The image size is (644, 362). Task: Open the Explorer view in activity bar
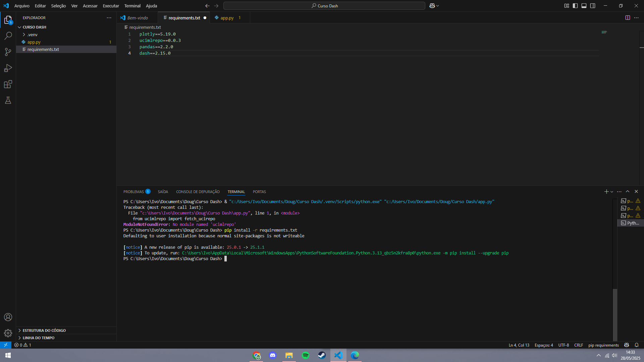pos(8,20)
